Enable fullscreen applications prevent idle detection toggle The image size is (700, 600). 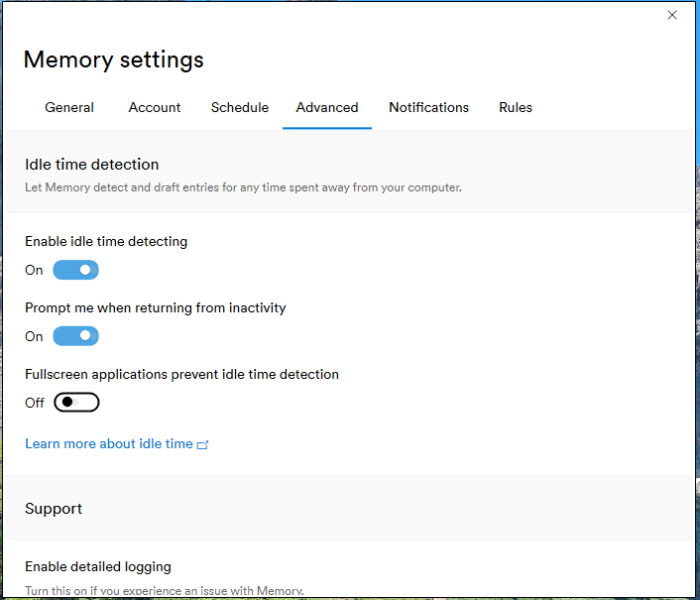click(x=76, y=403)
